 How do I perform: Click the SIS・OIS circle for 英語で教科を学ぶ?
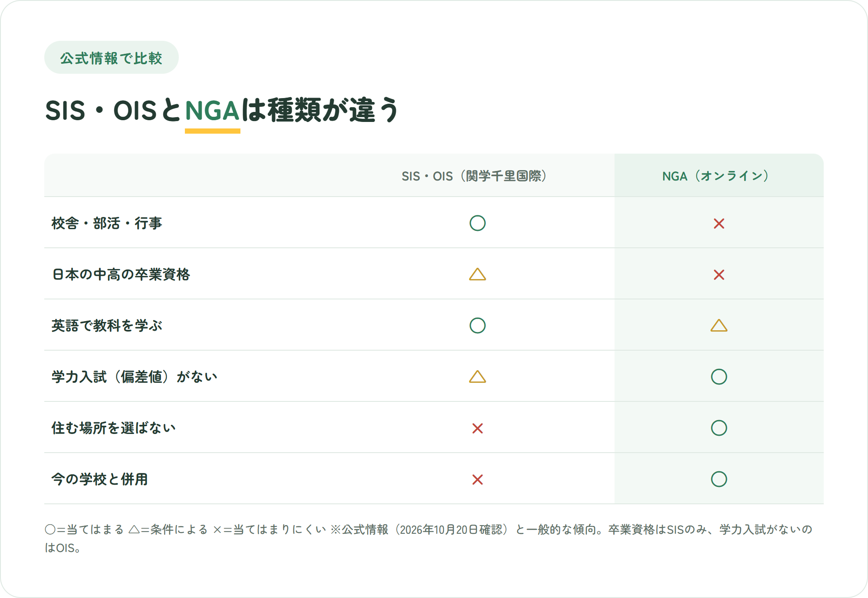pyautogui.click(x=477, y=325)
